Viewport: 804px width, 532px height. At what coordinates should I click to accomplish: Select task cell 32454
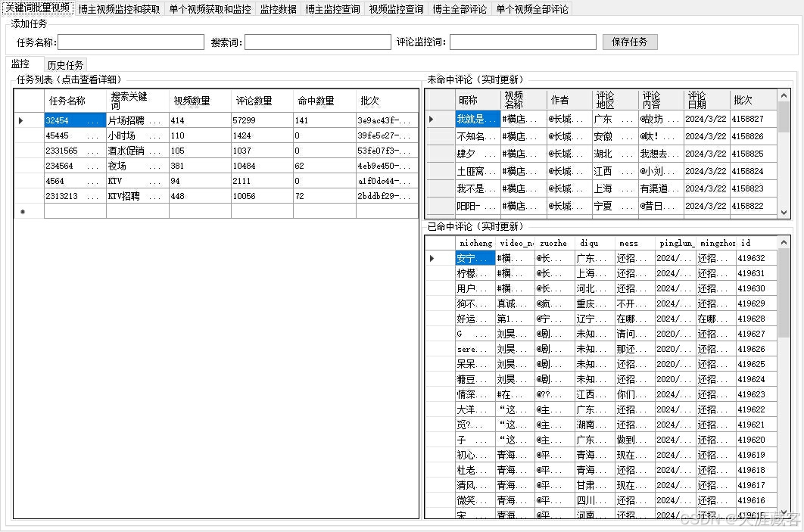(x=76, y=120)
